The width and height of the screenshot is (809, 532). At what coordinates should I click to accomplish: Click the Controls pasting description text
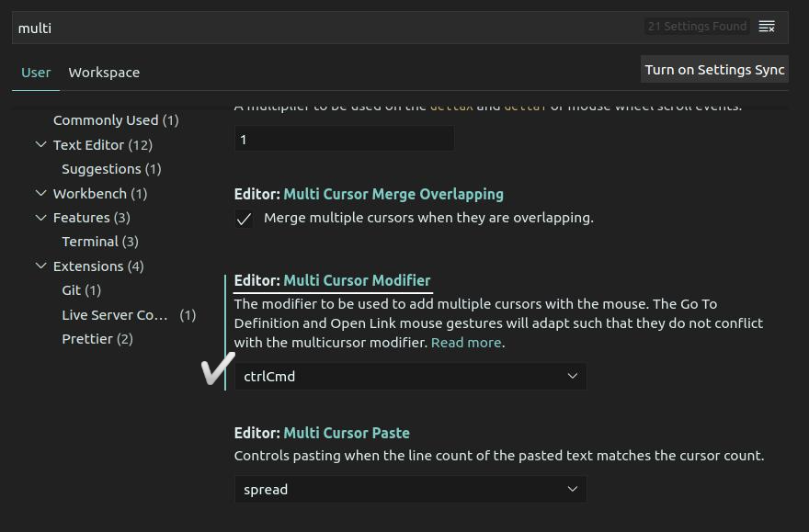click(499, 456)
